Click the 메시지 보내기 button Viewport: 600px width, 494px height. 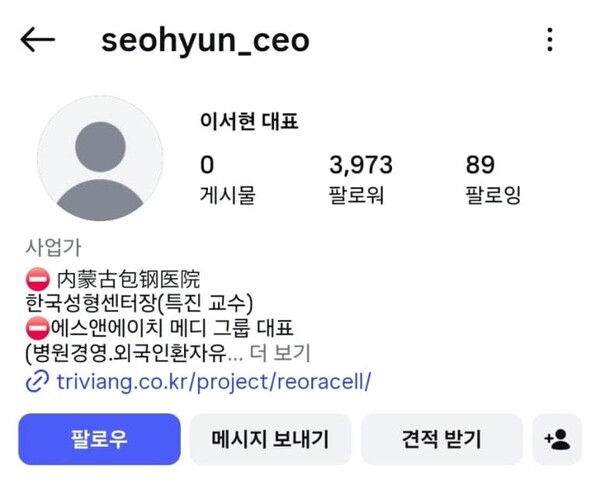270,439
